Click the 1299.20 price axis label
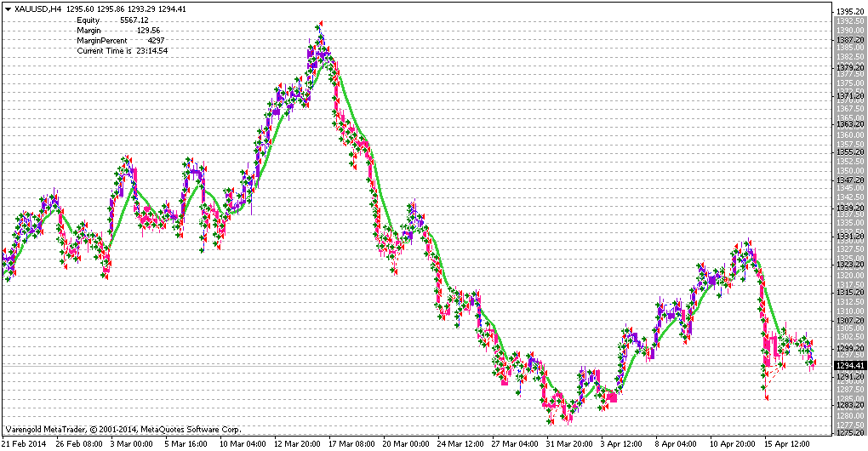 [850, 349]
